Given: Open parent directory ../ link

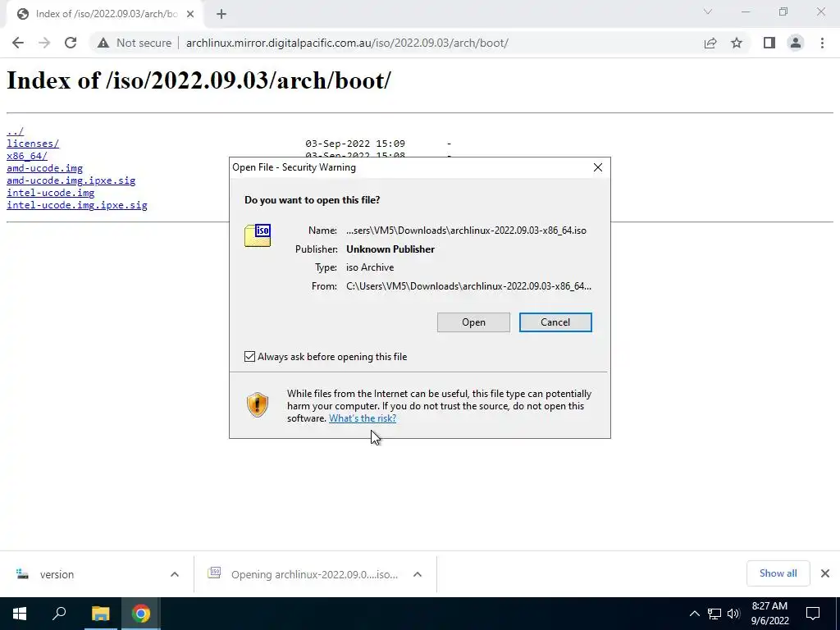Looking at the screenshot, I should (x=15, y=131).
